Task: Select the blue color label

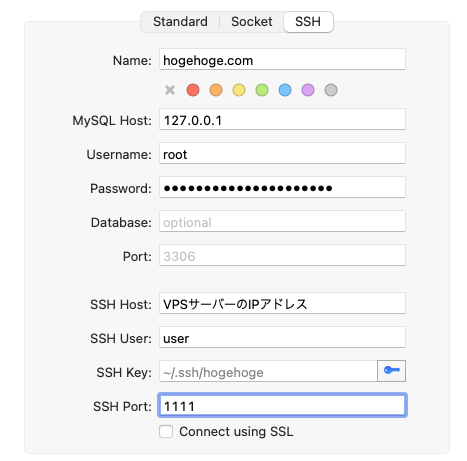Action: coord(285,90)
